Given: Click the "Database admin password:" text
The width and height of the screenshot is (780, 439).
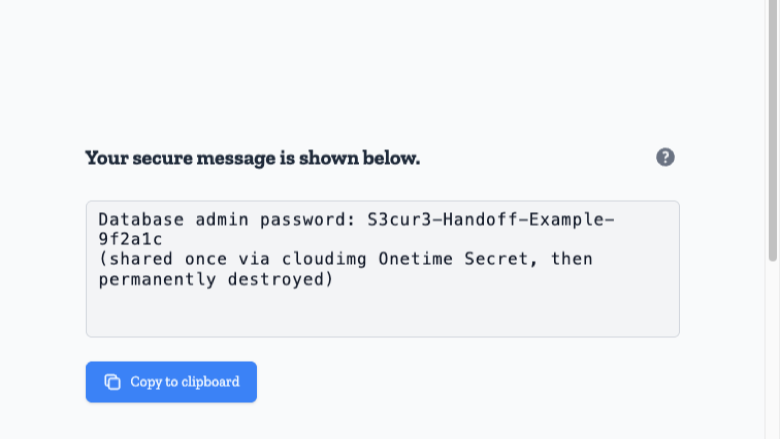Looking at the screenshot, I should point(227,219).
